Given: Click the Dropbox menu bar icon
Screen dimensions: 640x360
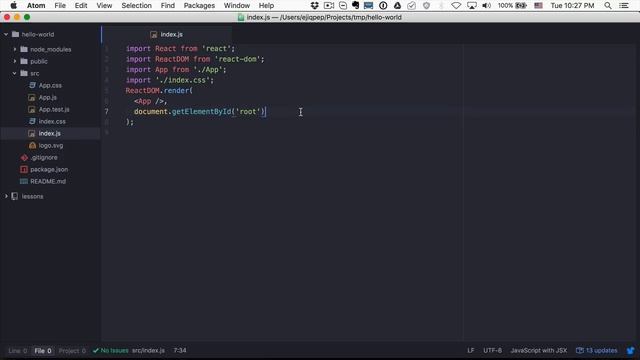Looking at the screenshot, I should pyautogui.click(x=314, y=5).
